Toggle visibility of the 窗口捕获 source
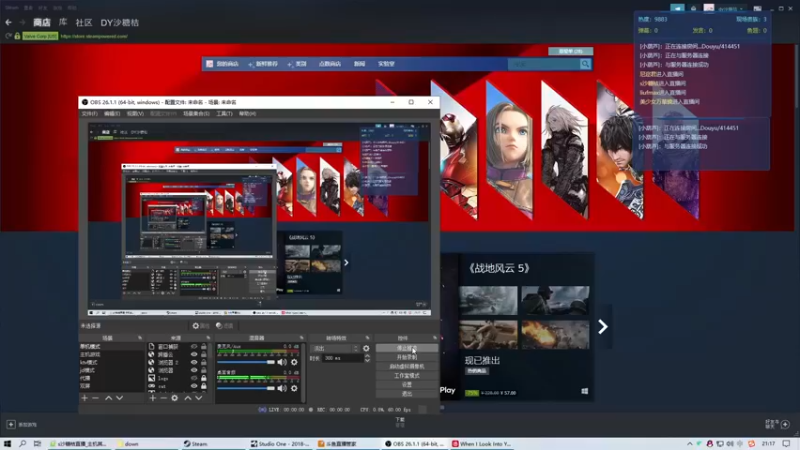The height and width of the screenshot is (450, 800). [194, 346]
